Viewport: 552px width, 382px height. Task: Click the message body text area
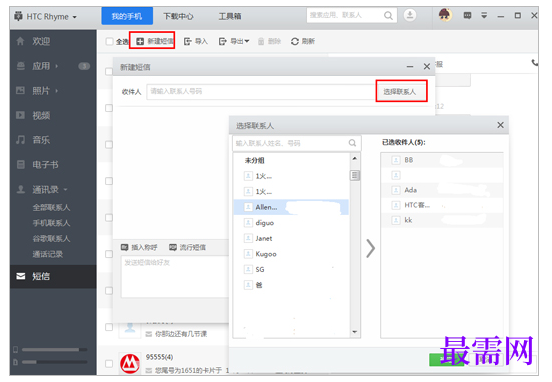pyautogui.click(x=175, y=277)
